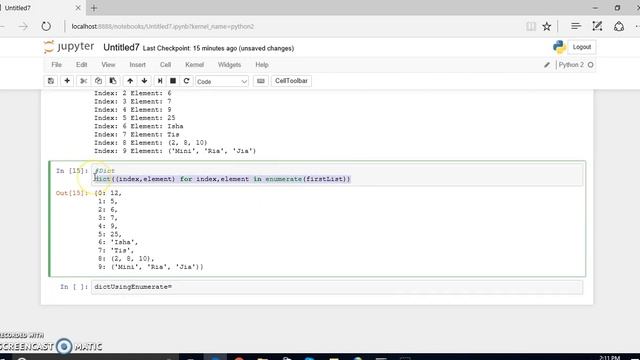Viewport: 640px width, 360px height.
Task: Open the cell type Code dropdown
Action: pos(222,81)
